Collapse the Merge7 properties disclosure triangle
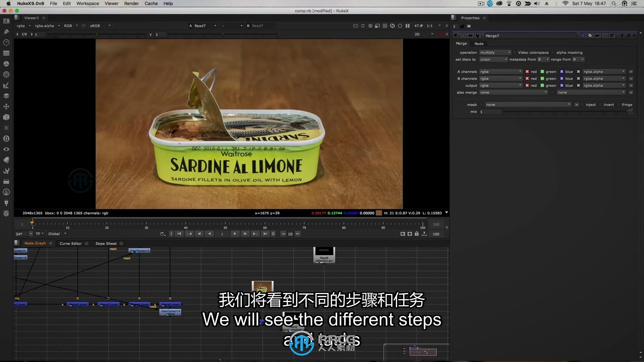The width and height of the screenshot is (644, 362). [455, 36]
